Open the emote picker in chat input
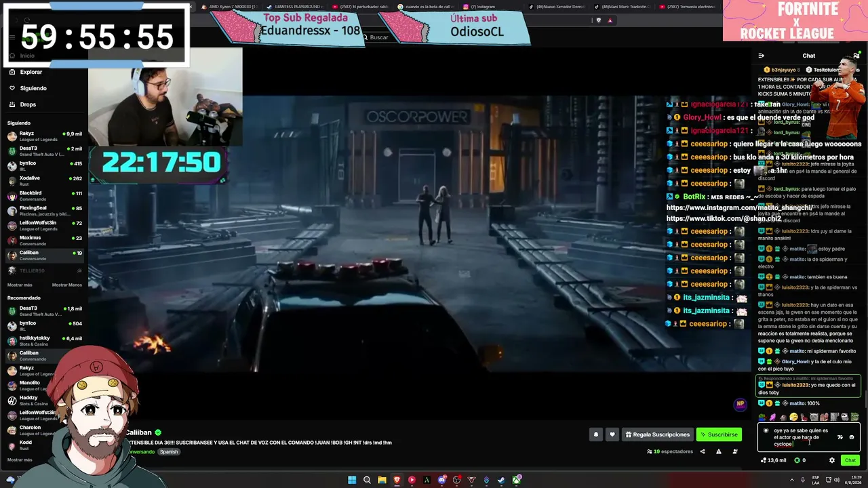 click(852, 437)
